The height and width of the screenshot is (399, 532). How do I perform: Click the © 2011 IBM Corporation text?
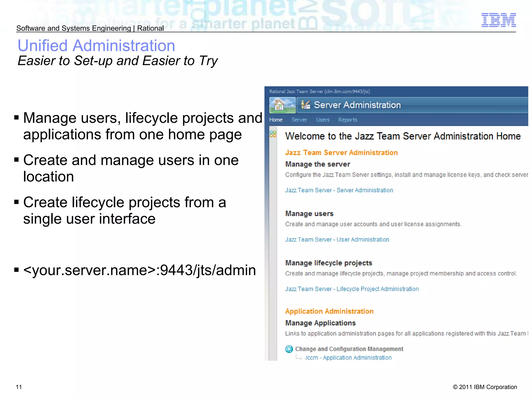click(485, 387)
